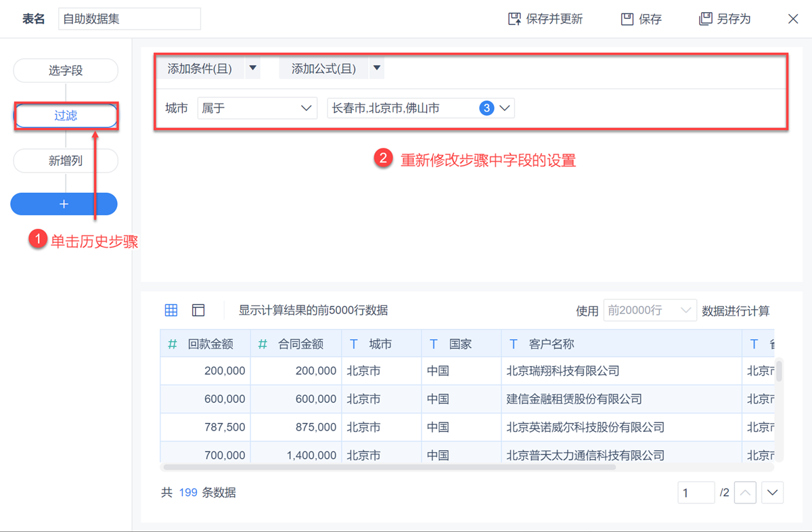This screenshot has height=532, width=812.
Task: Open the 新增列 step
Action: 66,161
